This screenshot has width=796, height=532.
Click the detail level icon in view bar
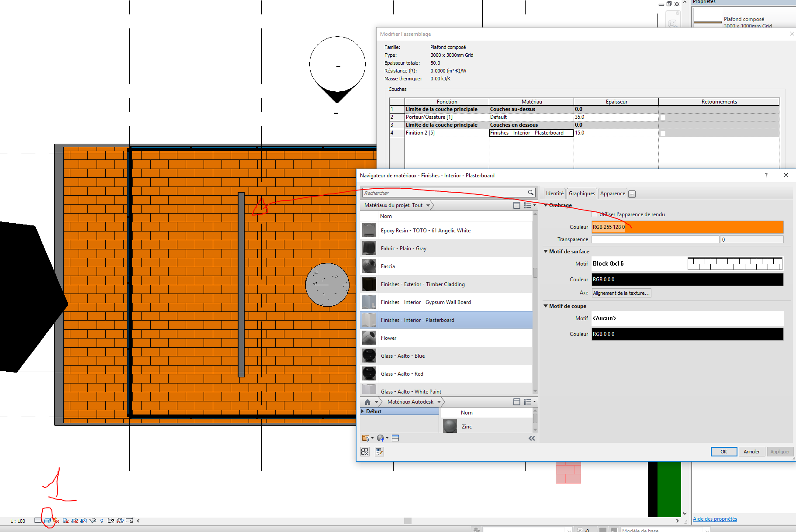pos(38,521)
